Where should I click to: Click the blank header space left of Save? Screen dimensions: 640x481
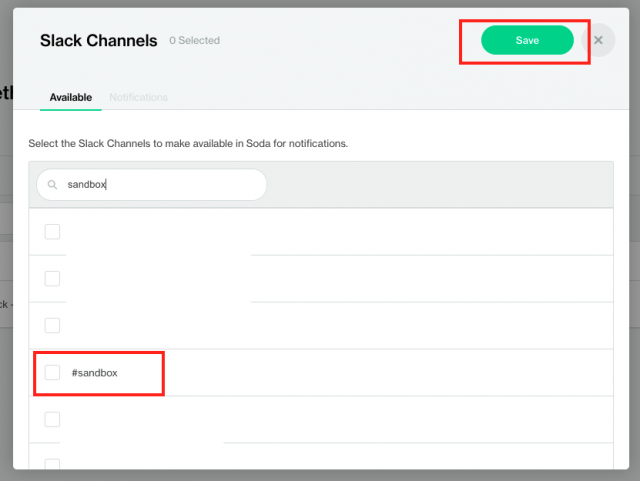coord(350,41)
